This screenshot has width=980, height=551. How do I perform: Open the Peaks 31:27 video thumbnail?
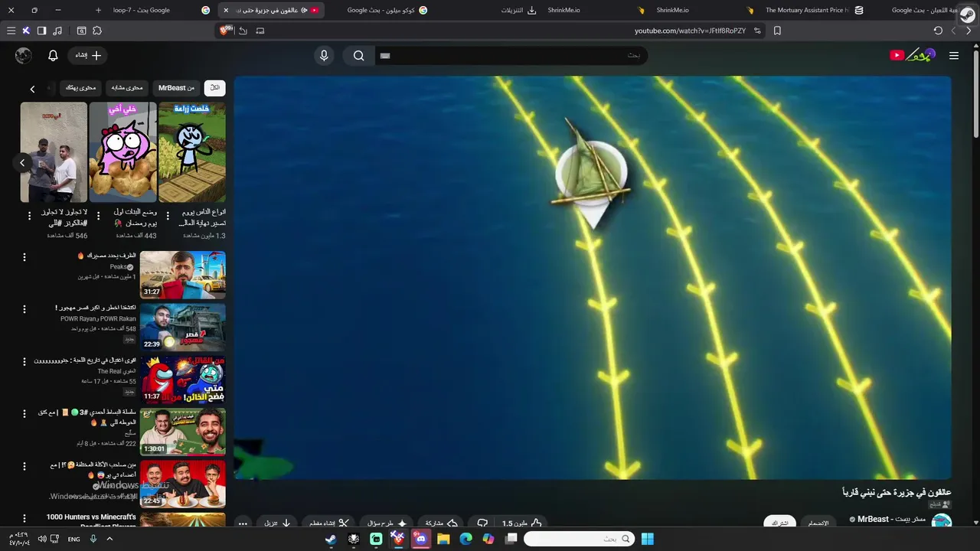(x=183, y=275)
